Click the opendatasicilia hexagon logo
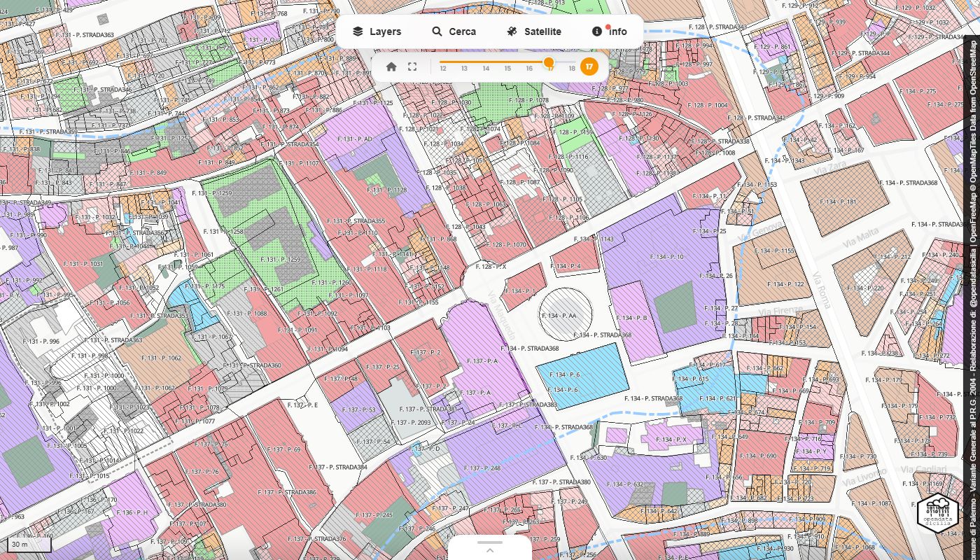980x560 pixels. click(937, 513)
